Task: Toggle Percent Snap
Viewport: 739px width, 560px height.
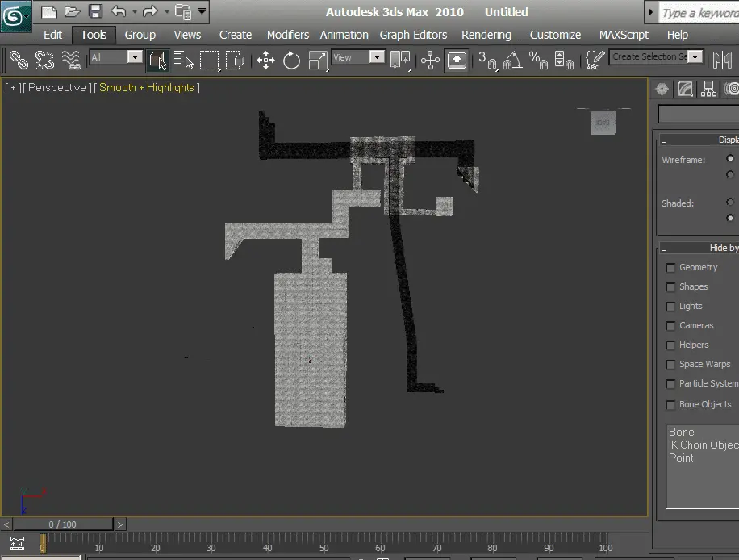Action: click(x=538, y=61)
